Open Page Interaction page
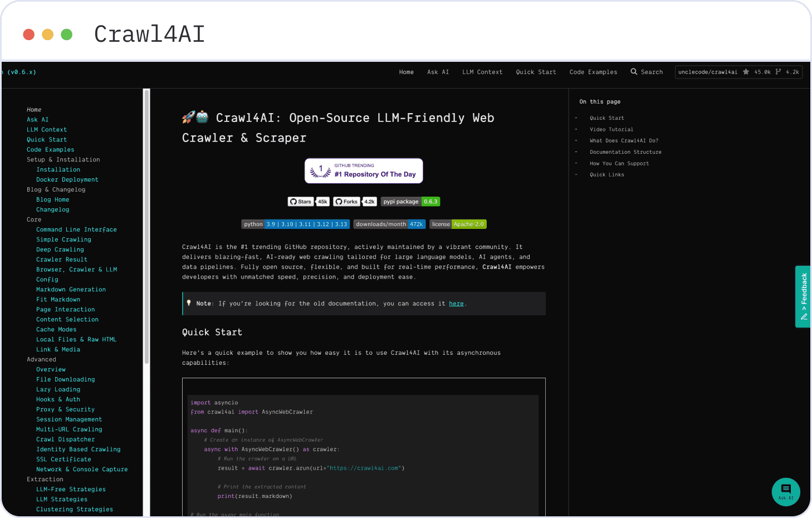Screen dimensions: 812x518 pyautogui.click(x=66, y=310)
